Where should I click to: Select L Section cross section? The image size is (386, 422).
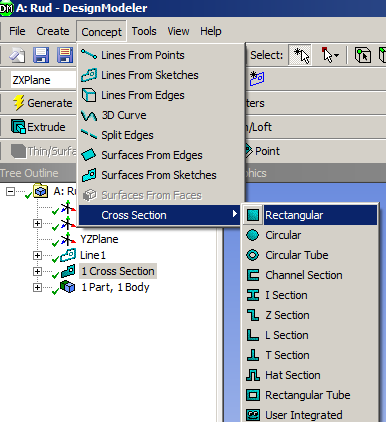(310, 335)
